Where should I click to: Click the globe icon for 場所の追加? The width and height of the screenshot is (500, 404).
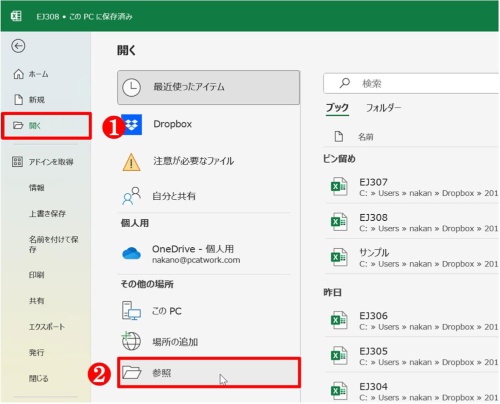[131, 341]
